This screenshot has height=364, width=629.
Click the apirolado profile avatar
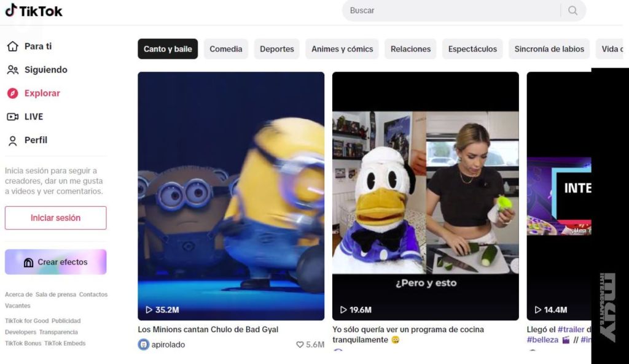pyautogui.click(x=143, y=344)
